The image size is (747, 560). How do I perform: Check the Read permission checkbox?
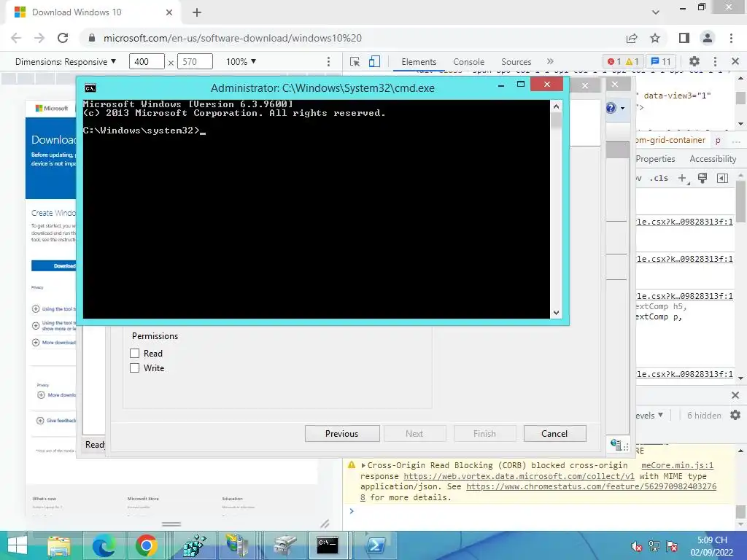(135, 354)
